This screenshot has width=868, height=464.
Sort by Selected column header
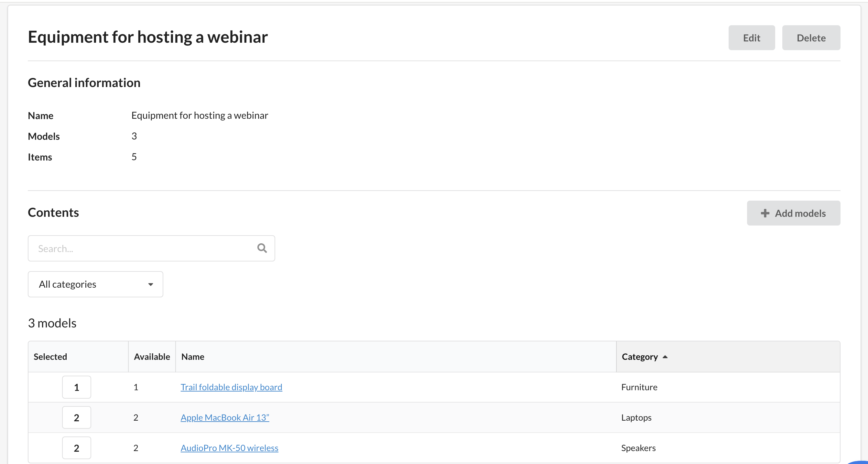(x=50, y=357)
